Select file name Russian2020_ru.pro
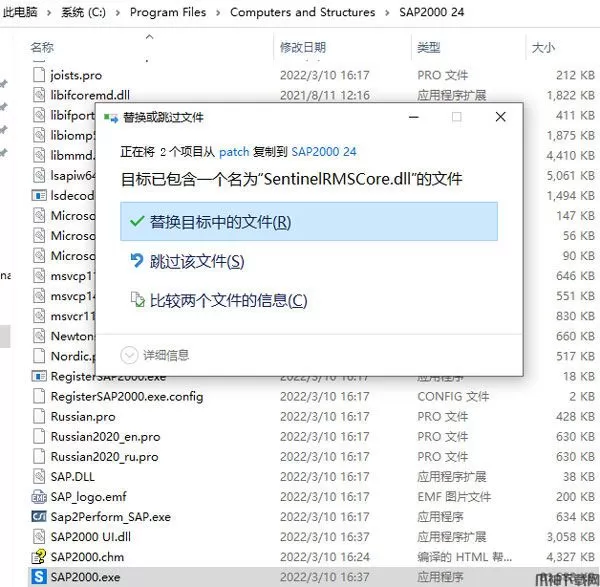 pyautogui.click(x=104, y=457)
